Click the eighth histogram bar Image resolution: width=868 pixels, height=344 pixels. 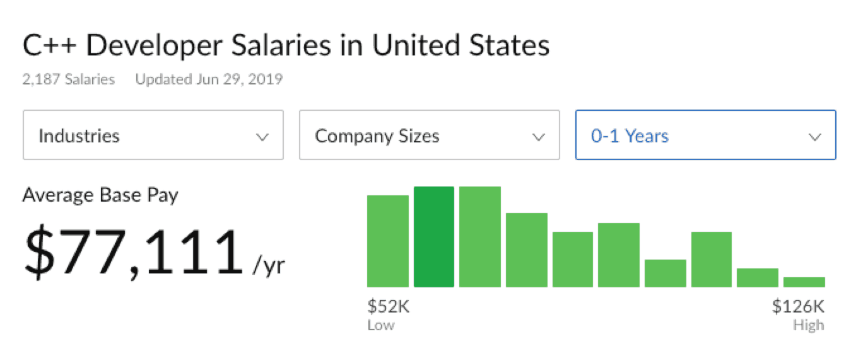pyautogui.click(x=712, y=260)
